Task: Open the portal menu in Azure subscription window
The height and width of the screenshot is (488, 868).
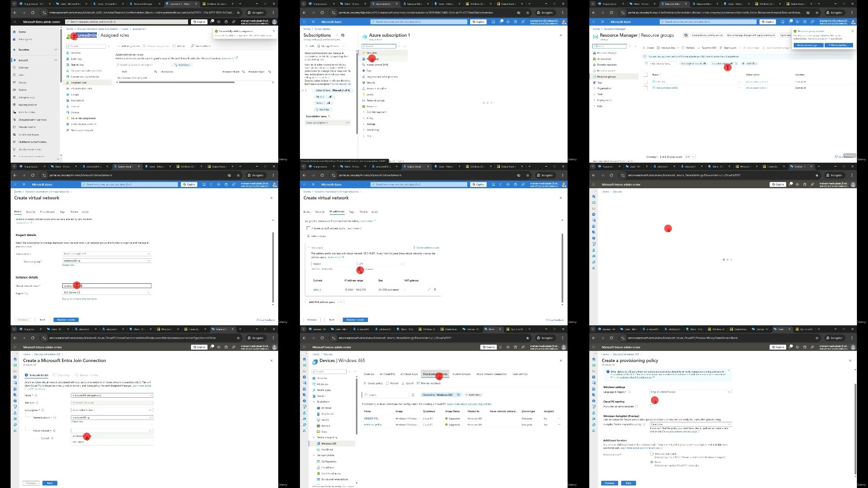Action: tap(313, 22)
